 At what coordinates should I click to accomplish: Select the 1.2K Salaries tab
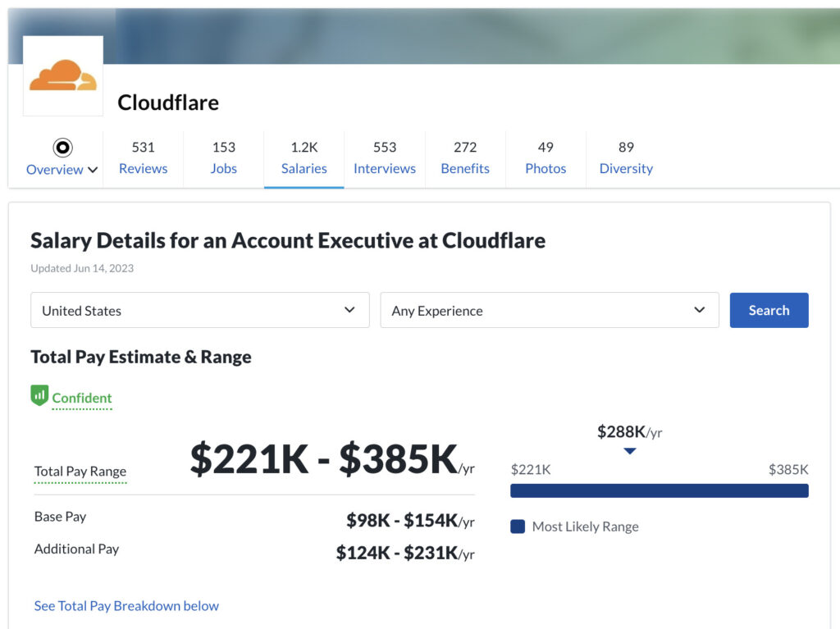point(304,157)
